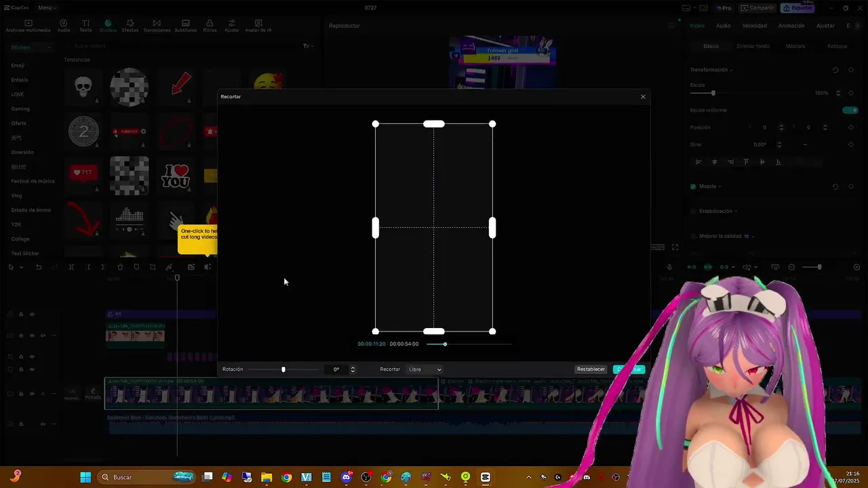868x488 pixels.
Task: Click the microphone record icon above timeline
Action: click(669, 267)
